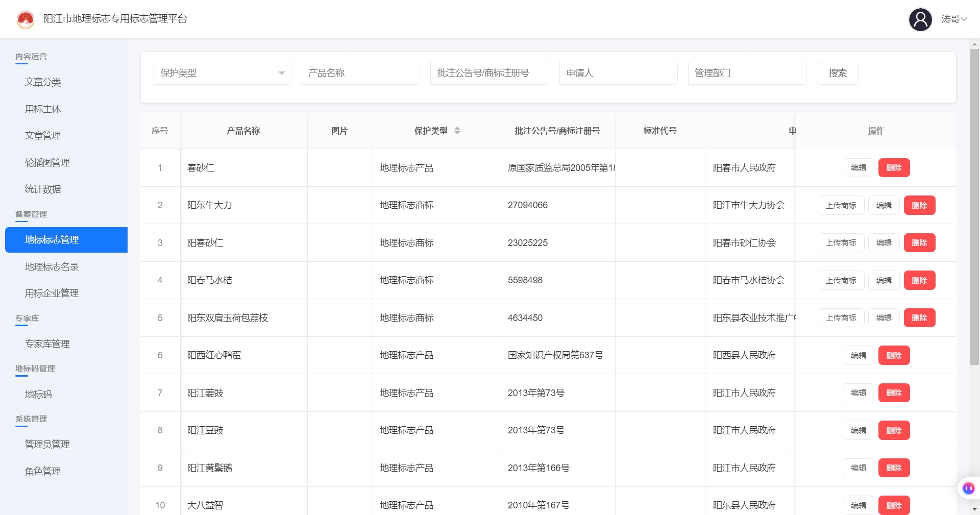
Task: Click the scrollbar down arrow
Action: pos(974,509)
